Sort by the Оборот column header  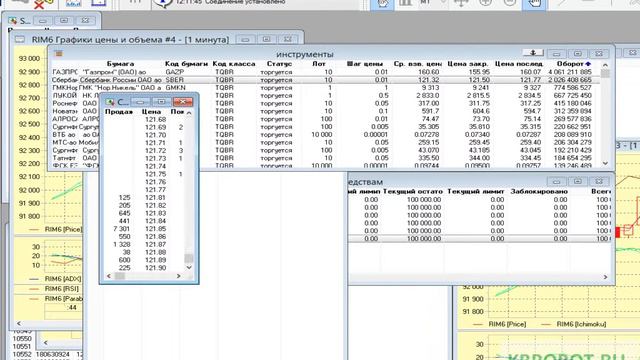coord(574,64)
